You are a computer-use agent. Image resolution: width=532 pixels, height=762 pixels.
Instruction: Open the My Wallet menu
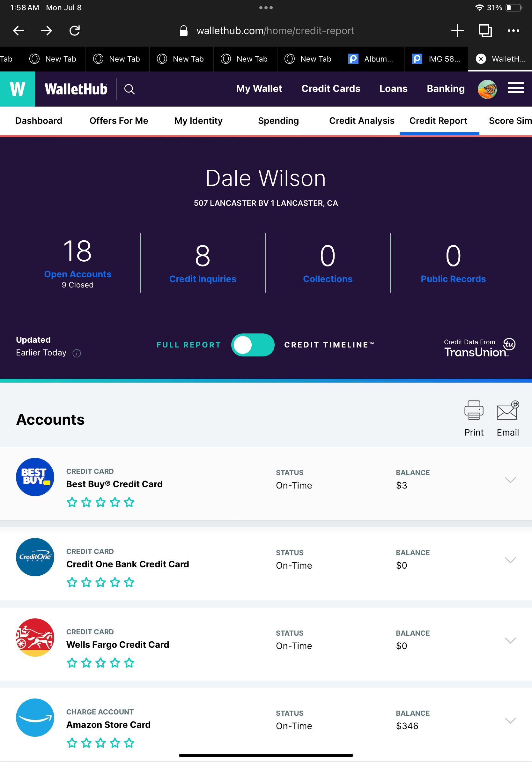[259, 89]
